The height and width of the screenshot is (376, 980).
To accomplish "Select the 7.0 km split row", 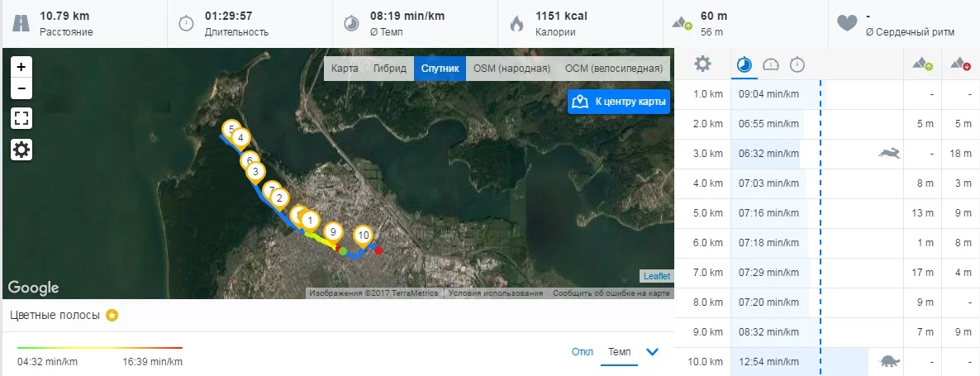I will coord(827,273).
